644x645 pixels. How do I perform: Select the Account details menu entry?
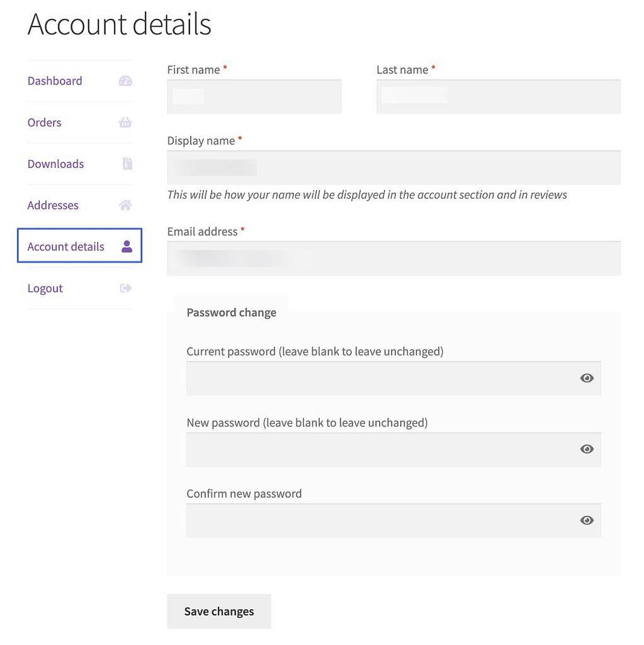point(65,246)
